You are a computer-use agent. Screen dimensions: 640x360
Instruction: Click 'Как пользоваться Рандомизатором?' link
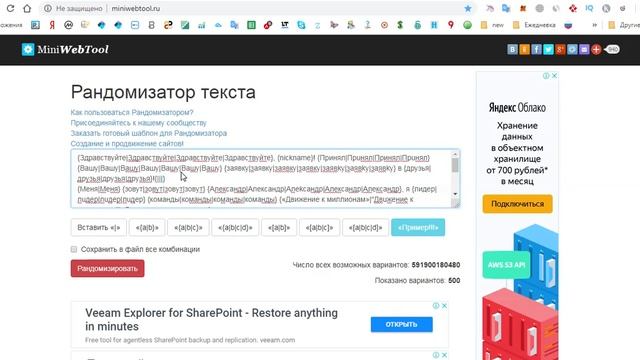click(132, 112)
